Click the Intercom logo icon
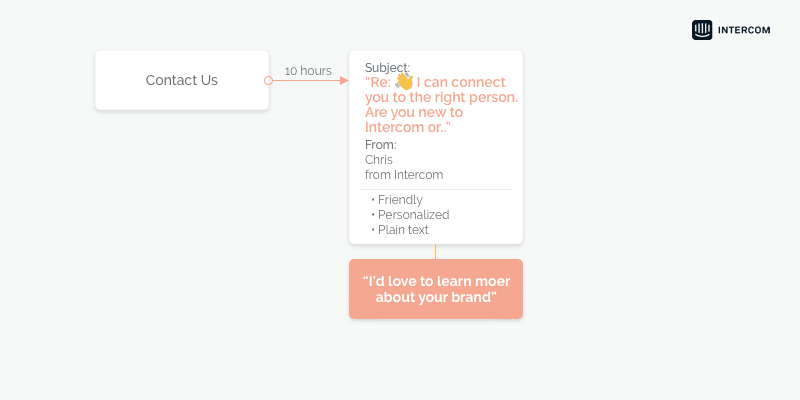Screen dimensions: 800x400 702,30
